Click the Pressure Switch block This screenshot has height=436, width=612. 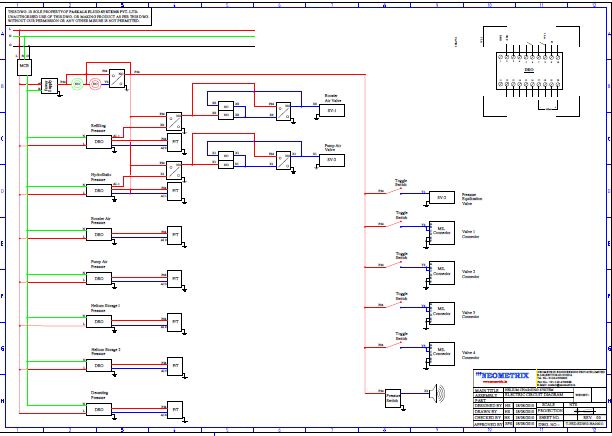pyautogui.click(x=393, y=397)
